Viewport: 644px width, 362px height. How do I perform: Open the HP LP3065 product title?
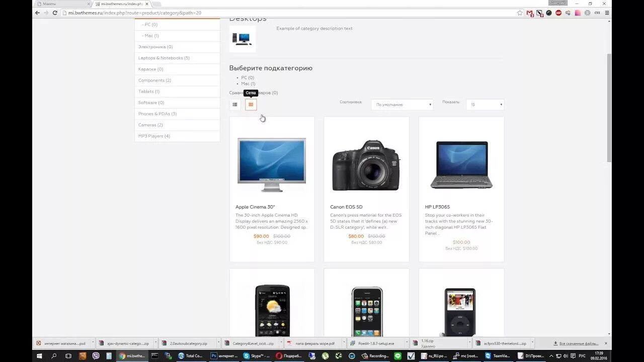click(x=437, y=207)
